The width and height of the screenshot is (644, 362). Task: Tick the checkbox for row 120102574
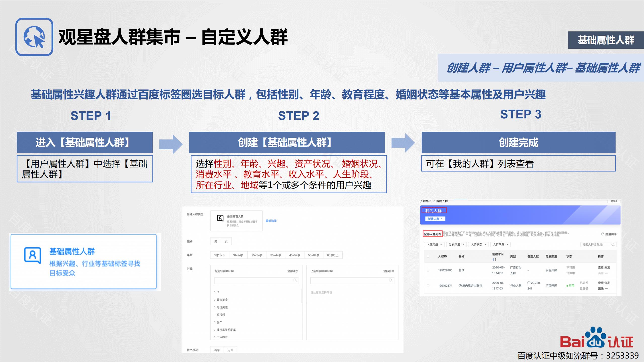tap(428, 286)
